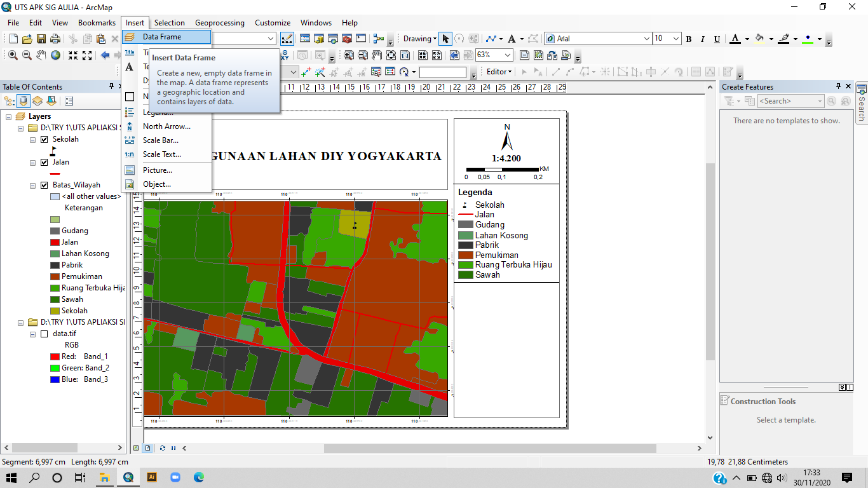This screenshot has width=868, height=488.
Task: Open the 63% layout zoom dropdown
Action: pyautogui.click(x=508, y=55)
